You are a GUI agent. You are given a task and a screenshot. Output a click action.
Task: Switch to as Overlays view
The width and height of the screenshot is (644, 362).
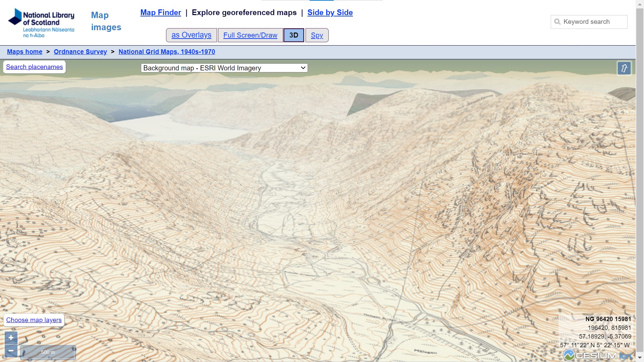(x=192, y=35)
